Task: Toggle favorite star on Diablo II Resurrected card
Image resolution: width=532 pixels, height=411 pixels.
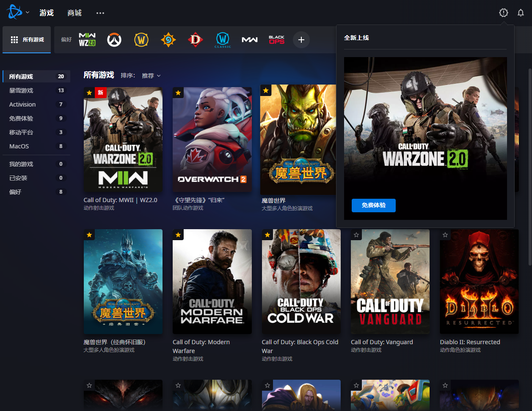Action: coord(445,235)
